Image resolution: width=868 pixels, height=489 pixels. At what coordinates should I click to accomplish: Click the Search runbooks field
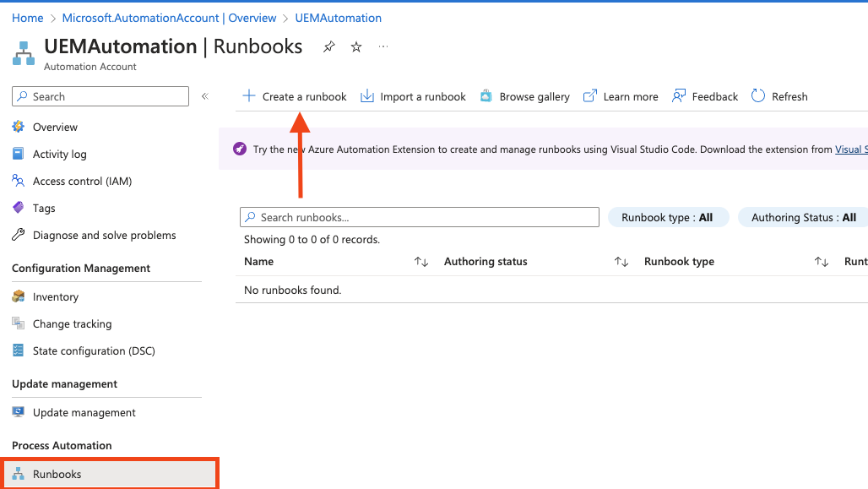point(420,217)
